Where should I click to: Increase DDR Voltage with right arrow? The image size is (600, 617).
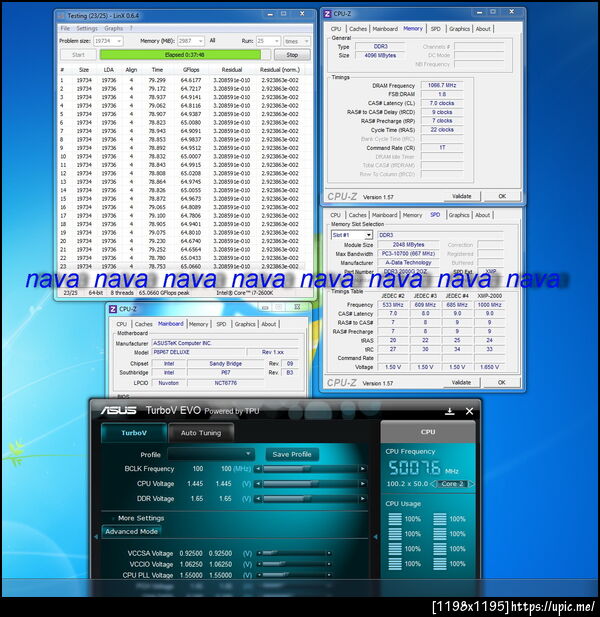pos(363,499)
